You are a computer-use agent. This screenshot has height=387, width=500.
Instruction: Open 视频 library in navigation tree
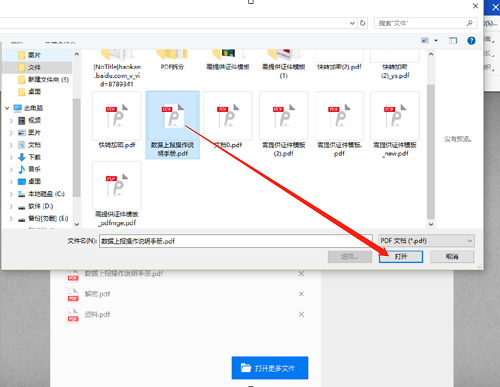tap(29, 120)
